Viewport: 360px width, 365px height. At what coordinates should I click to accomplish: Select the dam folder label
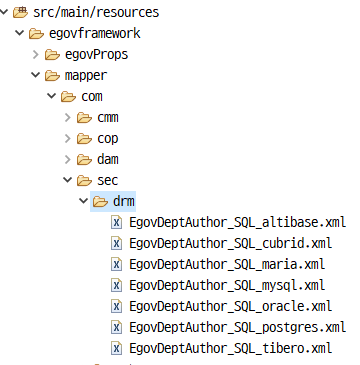pos(108,160)
